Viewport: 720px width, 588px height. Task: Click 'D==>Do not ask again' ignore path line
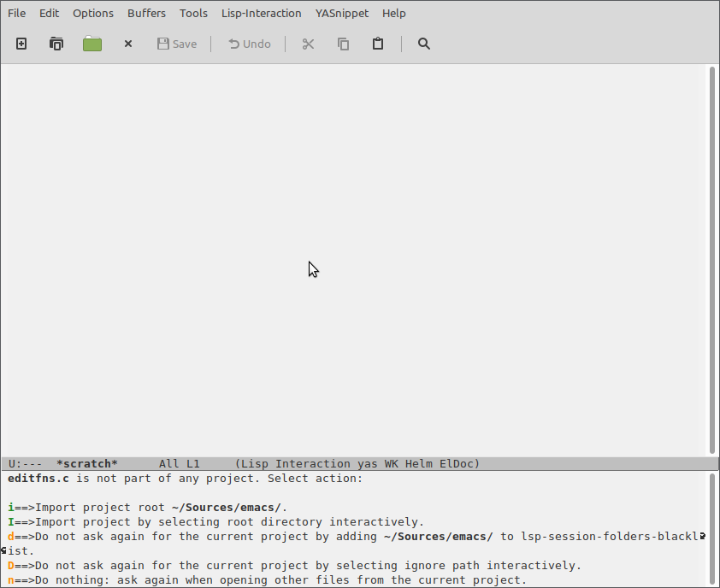click(x=294, y=566)
